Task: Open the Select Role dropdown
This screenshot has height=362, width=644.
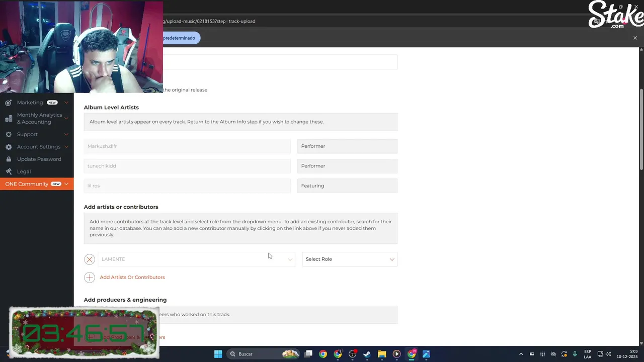Action: click(x=350, y=259)
